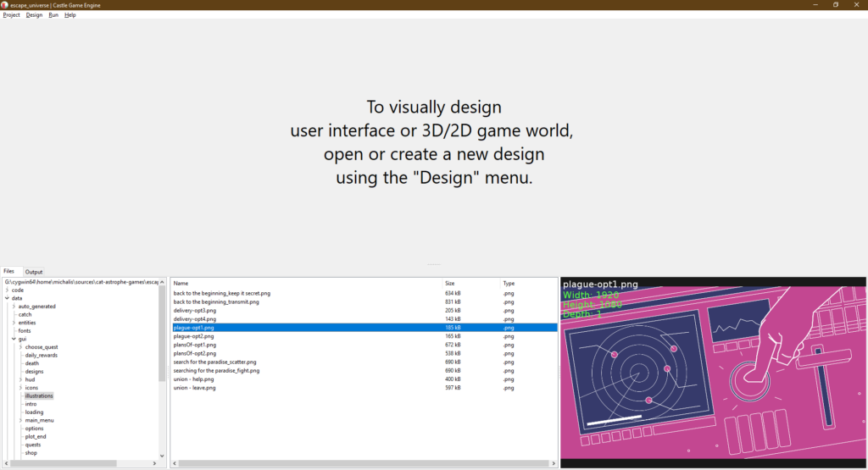Click the plague-opt1.png image preview
The image size is (868, 470).
(x=713, y=373)
